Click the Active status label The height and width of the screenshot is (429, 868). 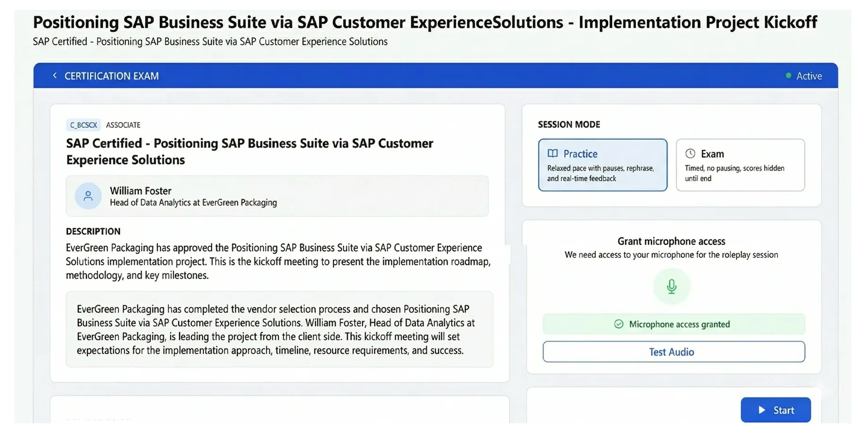[809, 76]
